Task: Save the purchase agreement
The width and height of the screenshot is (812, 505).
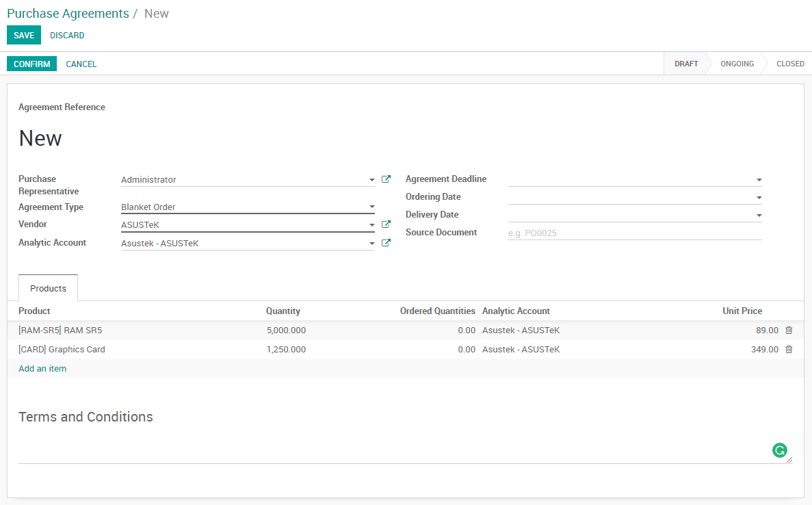Action: tap(24, 36)
